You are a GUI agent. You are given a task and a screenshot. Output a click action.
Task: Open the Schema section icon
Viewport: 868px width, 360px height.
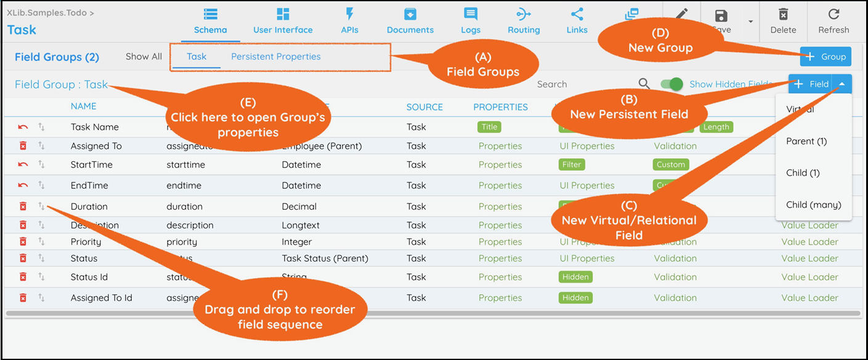pyautogui.click(x=210, y=15)
